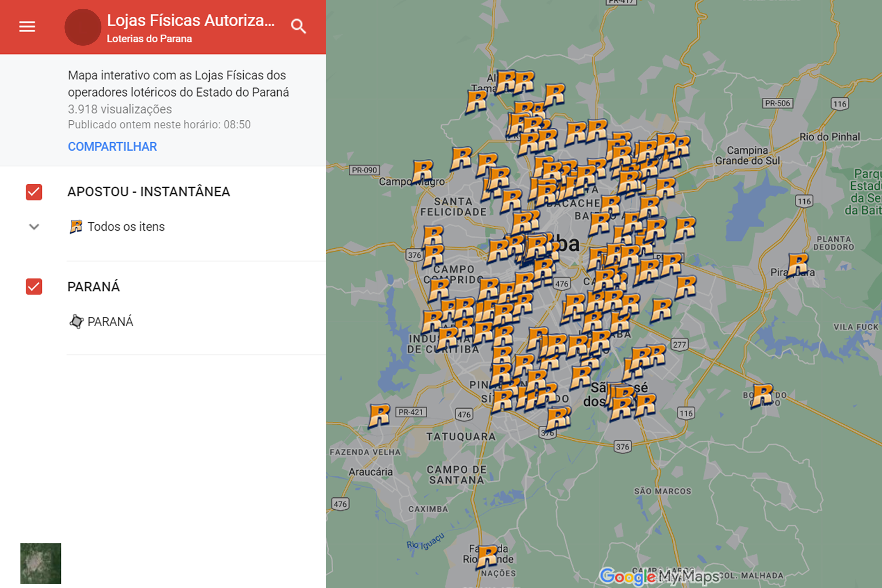Click the Araucária map label
882x588 pixels.
(x=370, y=472)
